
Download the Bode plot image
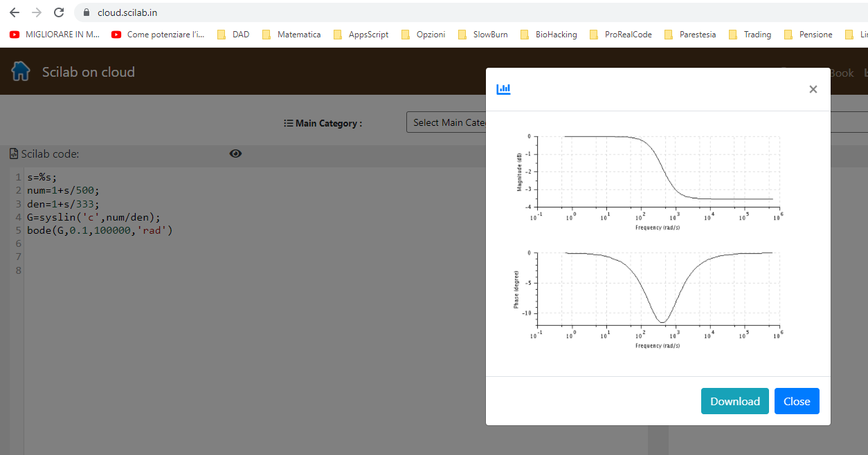734,401
